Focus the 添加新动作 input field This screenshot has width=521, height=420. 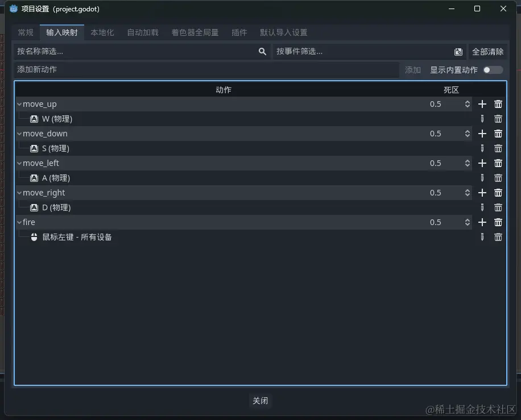[x=206, y=70]
